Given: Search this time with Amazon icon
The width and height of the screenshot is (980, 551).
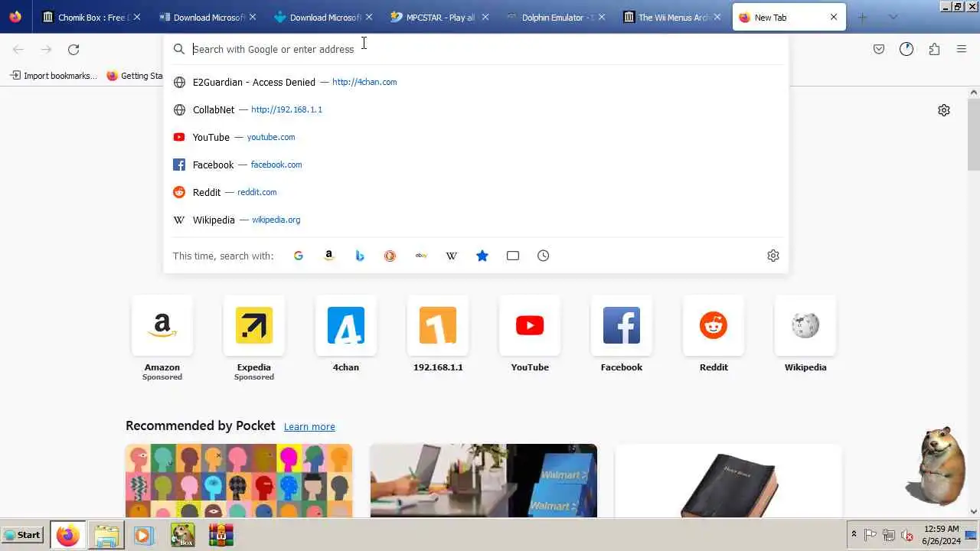Looking at the screenshot, I should tap(329, 256).
